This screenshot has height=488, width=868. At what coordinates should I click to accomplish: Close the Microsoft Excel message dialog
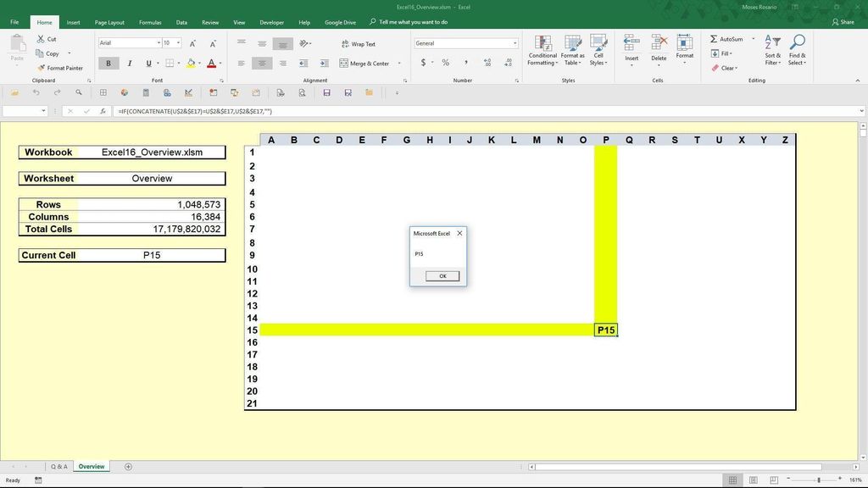coord(459,234)
